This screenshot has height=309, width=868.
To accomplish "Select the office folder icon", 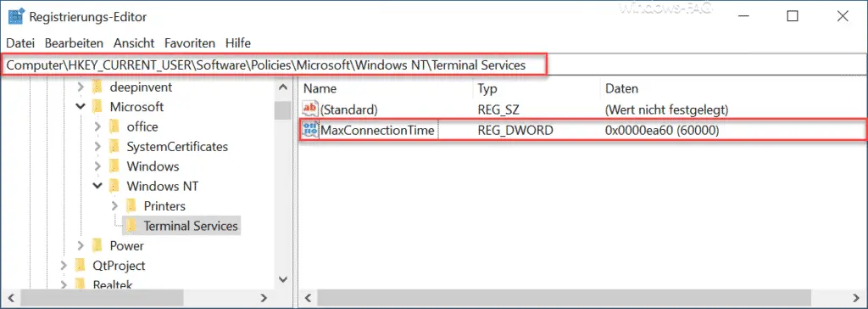I will pyautogui.click(x=114, y=126).
